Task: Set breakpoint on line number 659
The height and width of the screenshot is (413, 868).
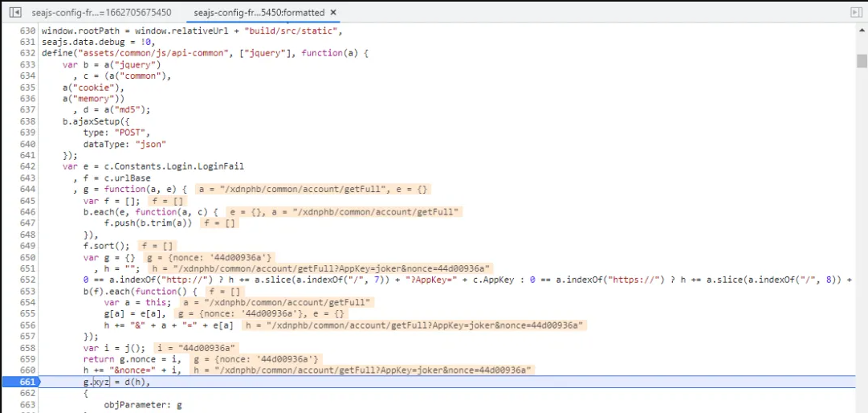Action: tap(27, 358)
